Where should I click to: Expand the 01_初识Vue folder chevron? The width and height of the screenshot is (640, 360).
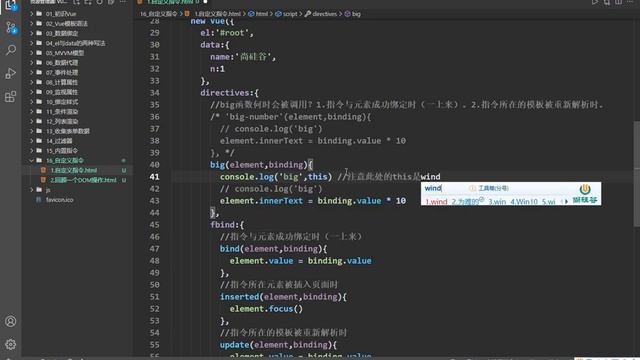point(31,13)
